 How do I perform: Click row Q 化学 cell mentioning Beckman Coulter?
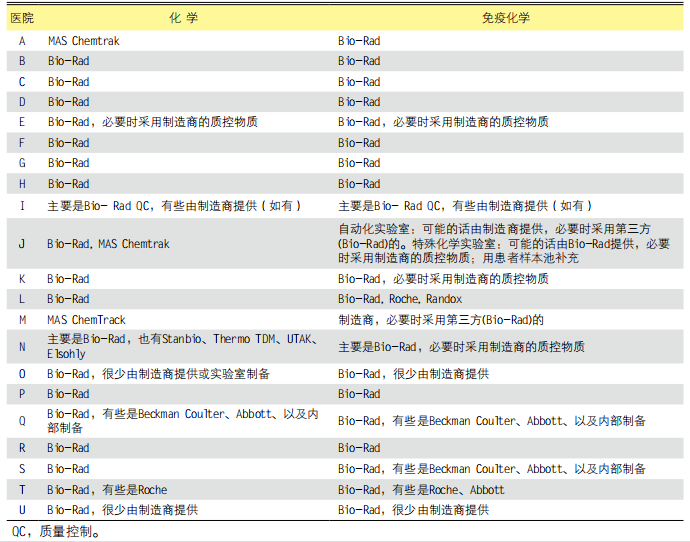(183, 421)
